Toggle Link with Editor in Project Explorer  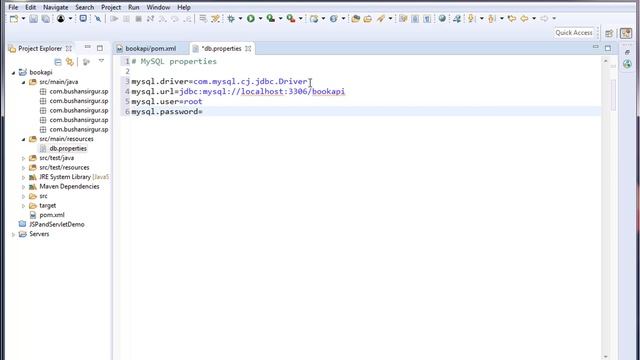tap(70, 62)
